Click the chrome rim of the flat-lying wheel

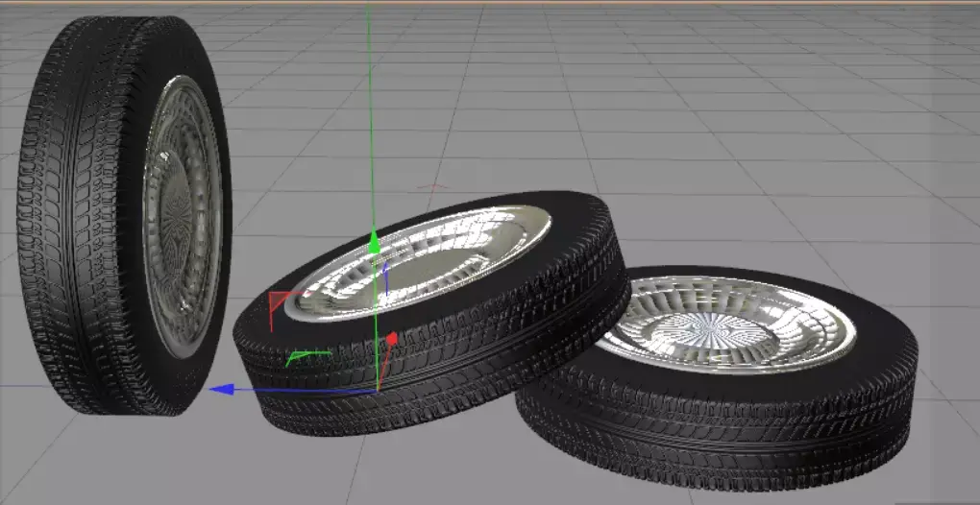click(x=725, y=325)
